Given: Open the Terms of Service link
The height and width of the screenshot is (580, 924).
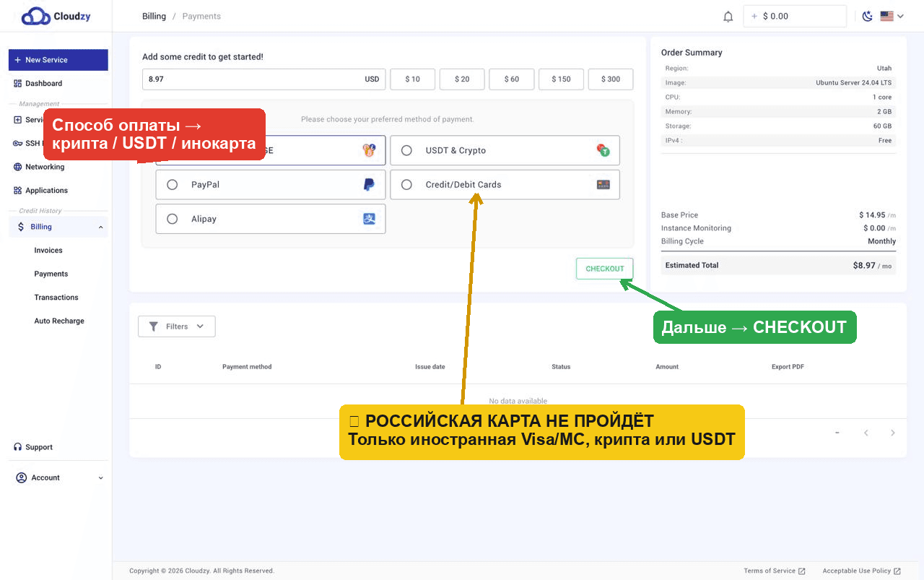Looking at the screenshot, I should (775, 571).
